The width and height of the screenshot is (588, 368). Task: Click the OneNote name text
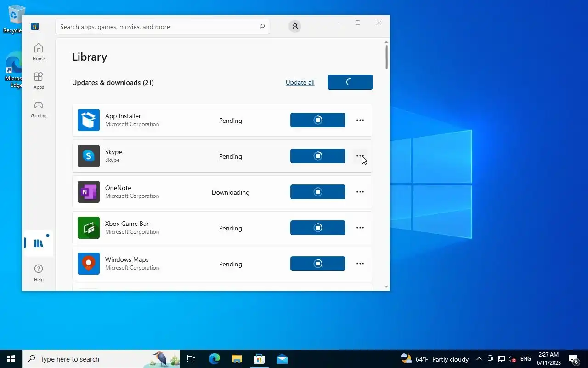pos(118,188)
